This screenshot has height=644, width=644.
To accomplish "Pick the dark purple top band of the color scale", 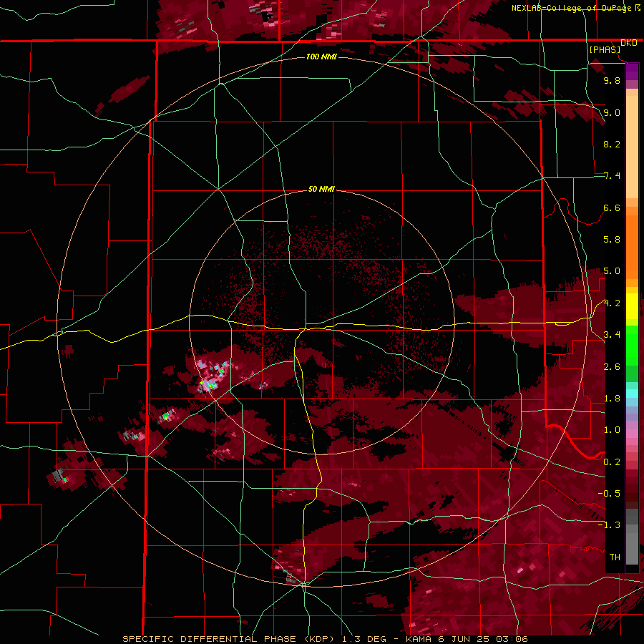I will (x=632, y=72).
